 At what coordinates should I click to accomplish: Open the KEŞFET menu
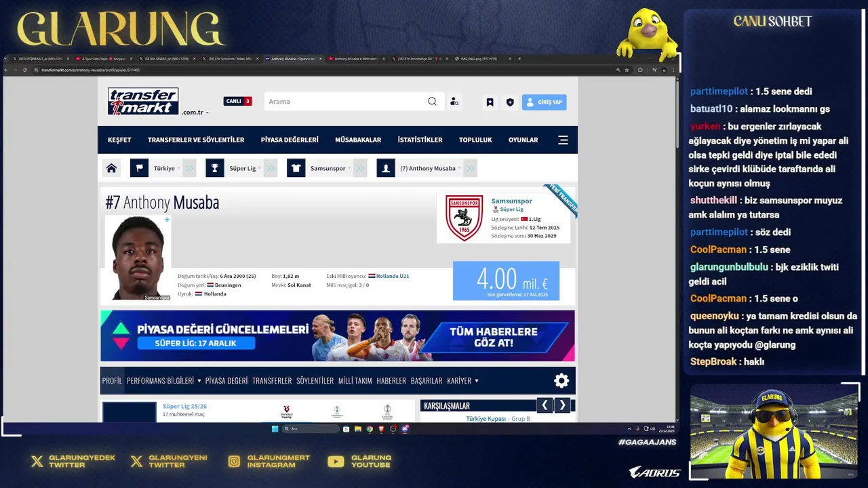pyautogui.click(x=119, y=140)
